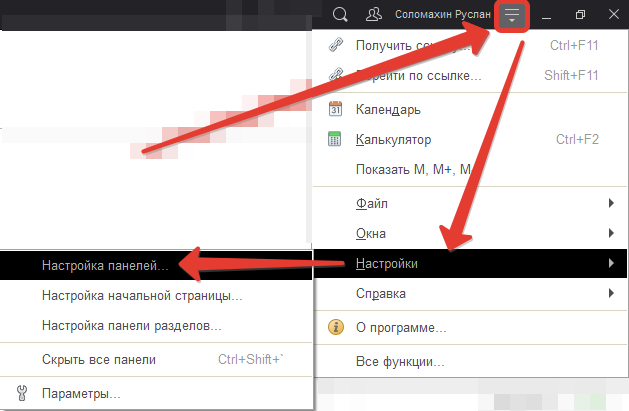Choose Настройка начальной страницы
The image size is (629, 411).
[x=156, y=296]
